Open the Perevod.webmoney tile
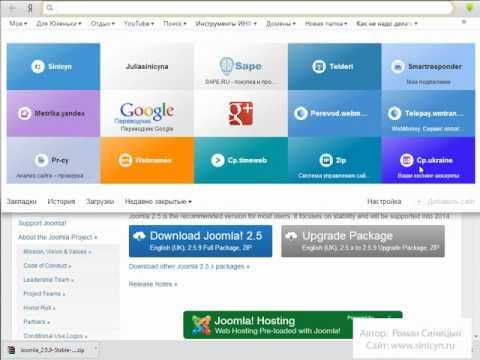Viewport: 480px width, 360px height. 334,113
